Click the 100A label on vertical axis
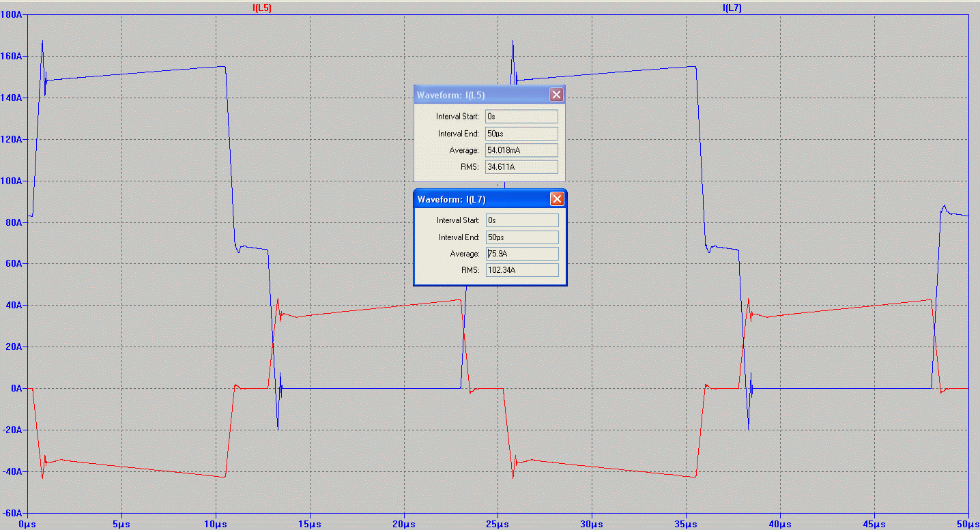This screenshot has height=530, width=980. click(12, 181)
